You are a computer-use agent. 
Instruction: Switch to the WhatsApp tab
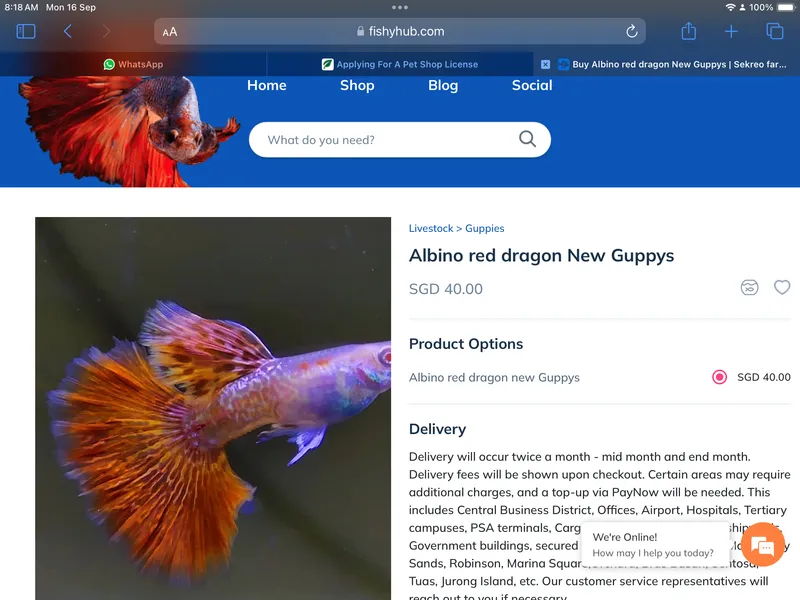pos(133,64)
